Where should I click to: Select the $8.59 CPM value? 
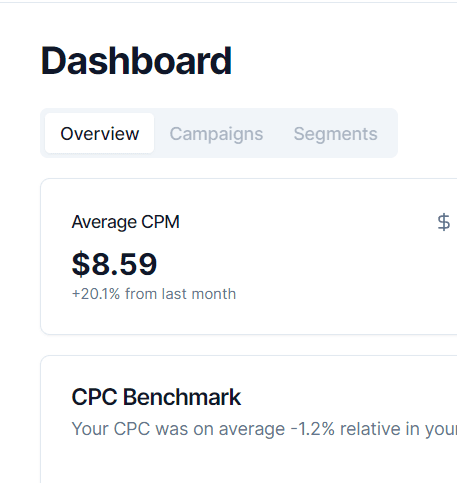click(114, 264)
